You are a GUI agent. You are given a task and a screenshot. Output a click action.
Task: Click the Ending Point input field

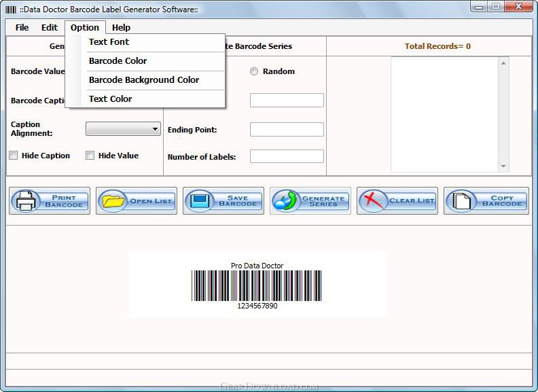pyautogui.click(x=287, y=129)
